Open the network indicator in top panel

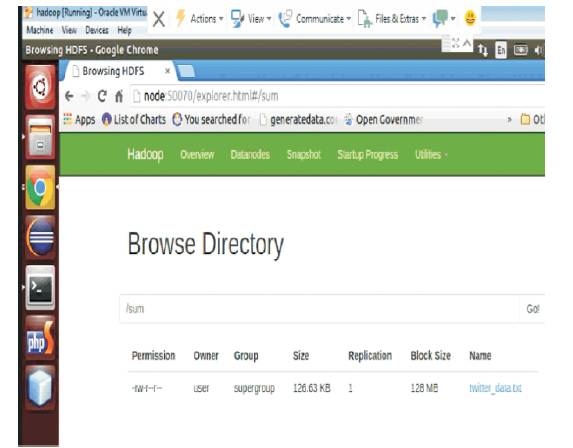[x=483, y=50]
